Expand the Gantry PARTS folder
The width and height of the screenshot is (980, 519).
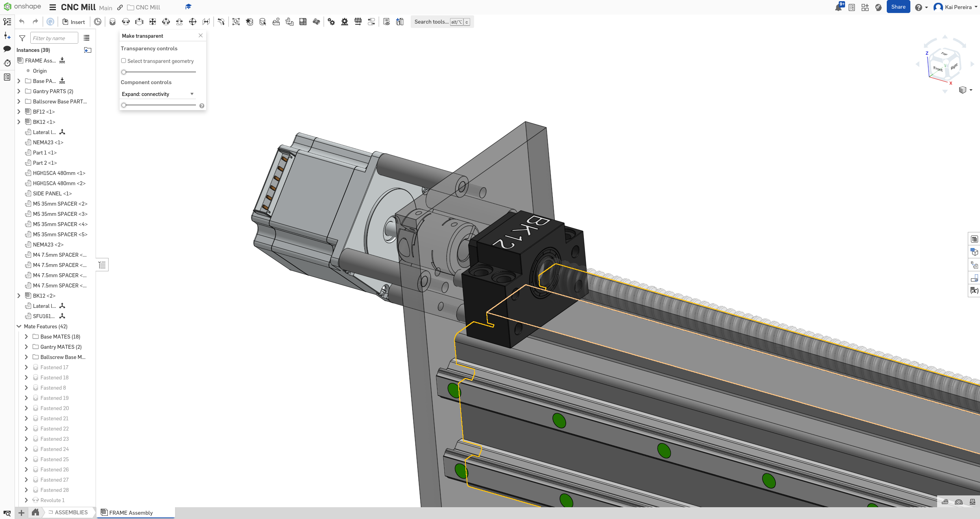coord(18,91)
